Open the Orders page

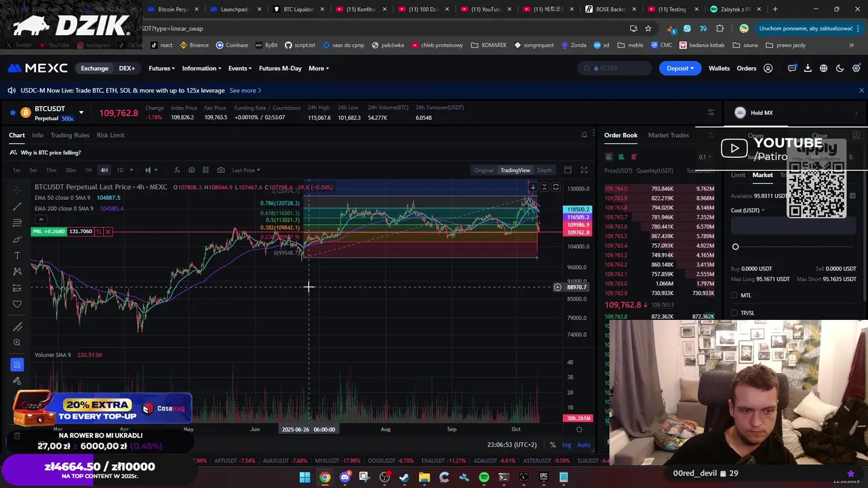747,68
